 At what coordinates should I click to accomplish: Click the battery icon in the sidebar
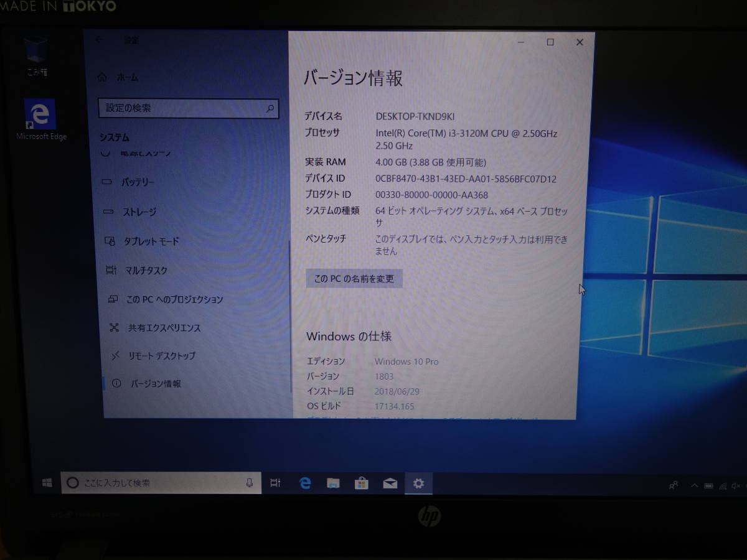click(108, 182)
